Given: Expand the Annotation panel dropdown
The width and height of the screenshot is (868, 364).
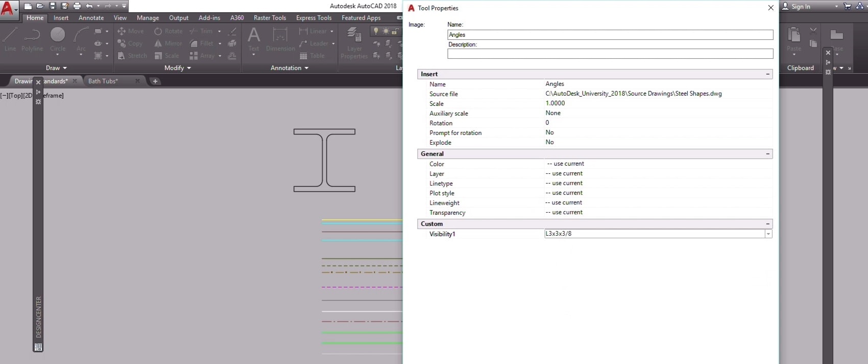Looking at the screenshot, I should (x=290, y=68).
